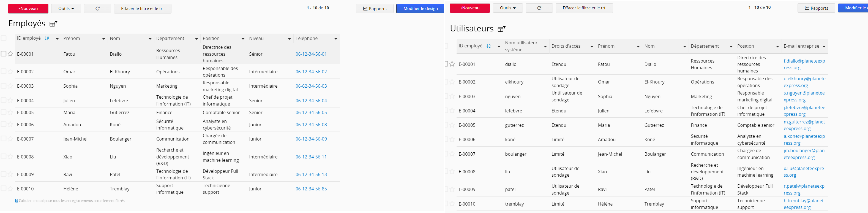Click 'Calculer le total' text below Employés table
868x213 pixels.
click(x=72, y=201)
